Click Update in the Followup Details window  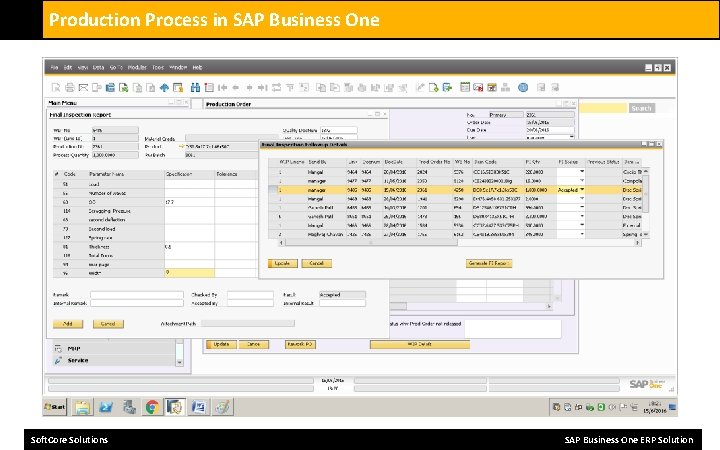click(282, 264)
